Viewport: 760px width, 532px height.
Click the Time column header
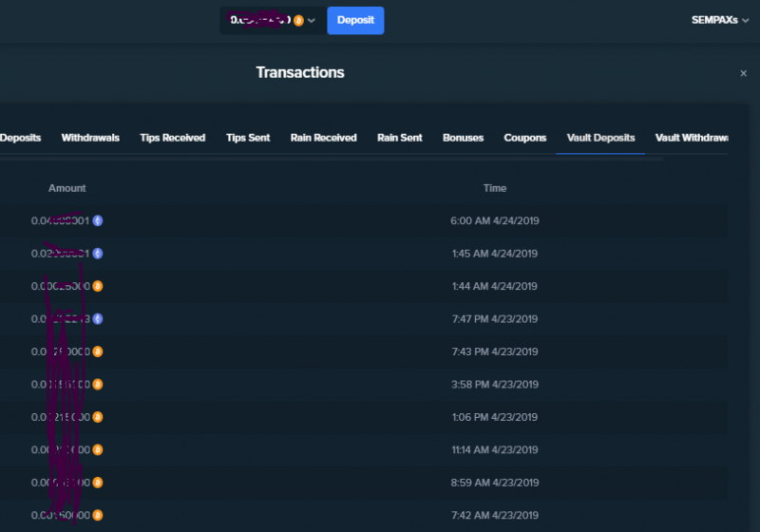point(494,188)
